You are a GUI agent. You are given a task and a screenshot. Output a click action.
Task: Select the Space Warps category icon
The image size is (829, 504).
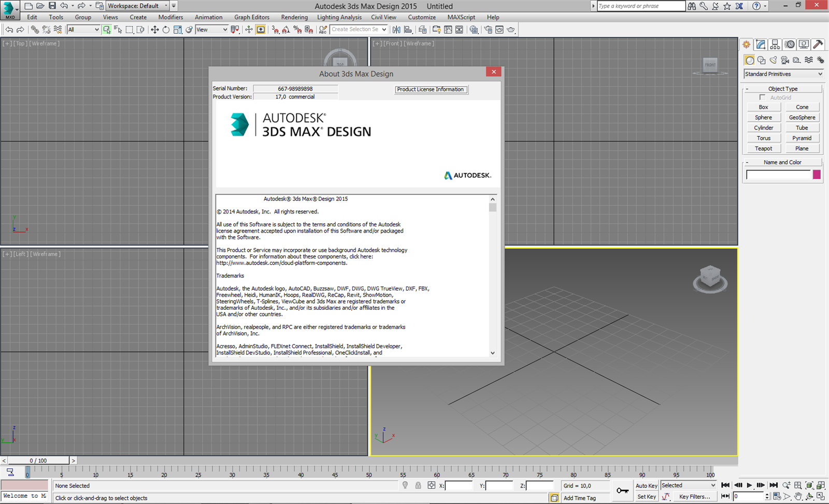point(809,60)
